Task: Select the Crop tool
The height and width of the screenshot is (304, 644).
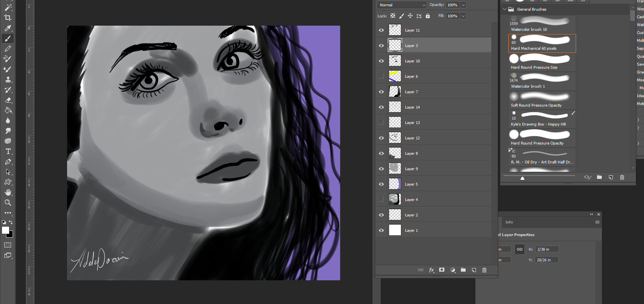Action: pyautogui.click(x=7, y=18)
